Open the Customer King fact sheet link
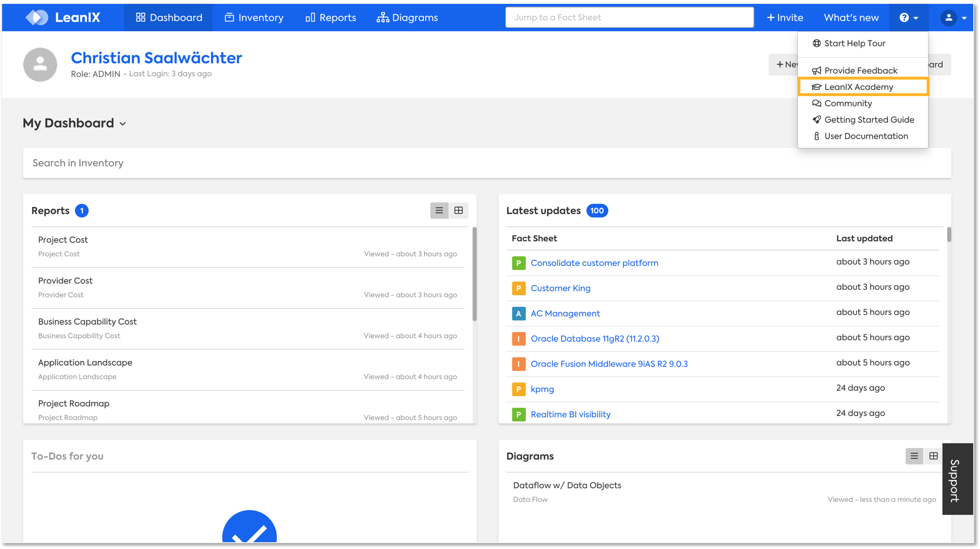This screenshot has height=549, width=980. [560, 288]
